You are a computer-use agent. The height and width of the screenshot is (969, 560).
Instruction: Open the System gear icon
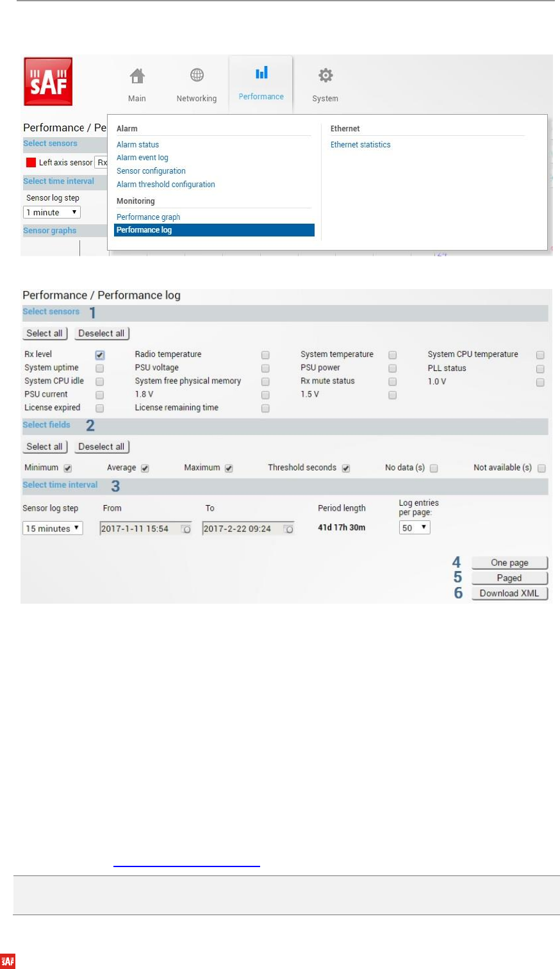click(325, 76)
